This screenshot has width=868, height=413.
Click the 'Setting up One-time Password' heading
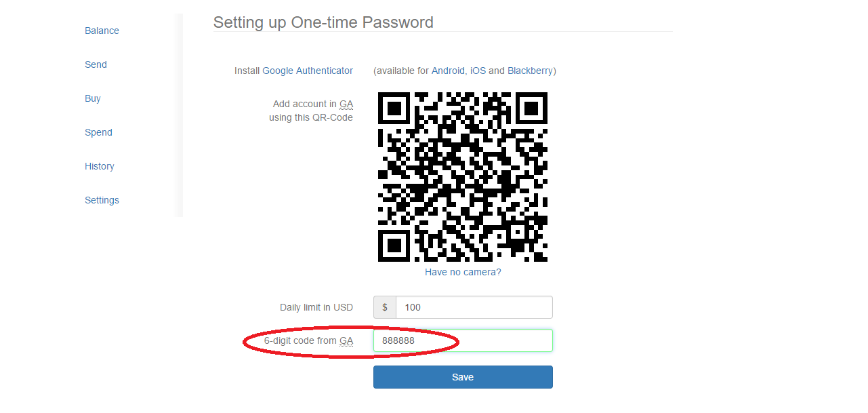coord(323,22)
